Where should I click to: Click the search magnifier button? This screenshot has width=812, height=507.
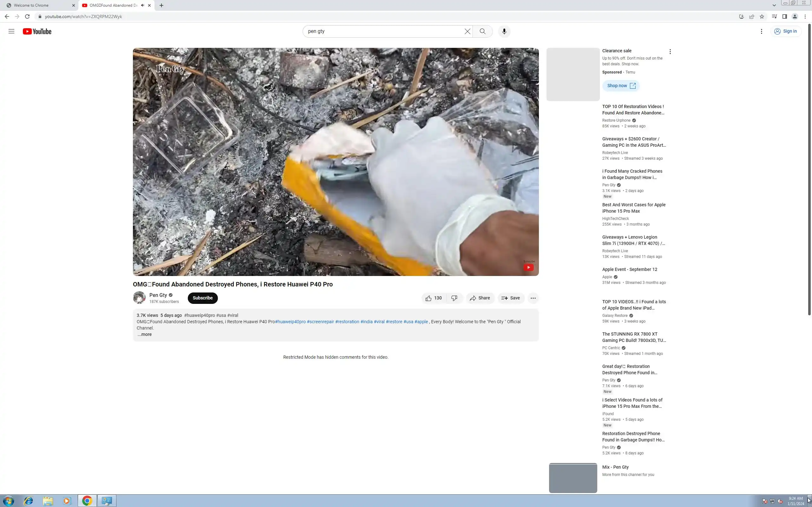tap(482, 31)
